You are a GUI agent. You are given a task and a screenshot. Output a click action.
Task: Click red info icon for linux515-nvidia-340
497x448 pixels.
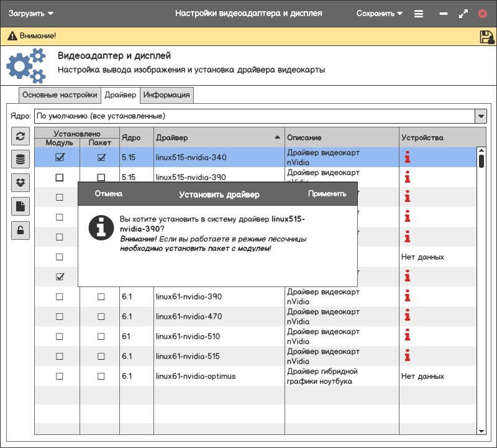click(408, 157)
